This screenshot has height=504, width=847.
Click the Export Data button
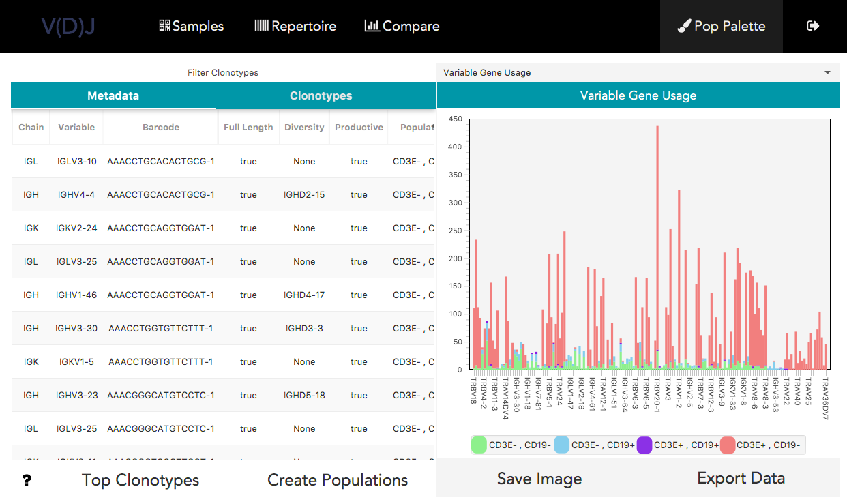pyautogui.click(x=741, y=479)
